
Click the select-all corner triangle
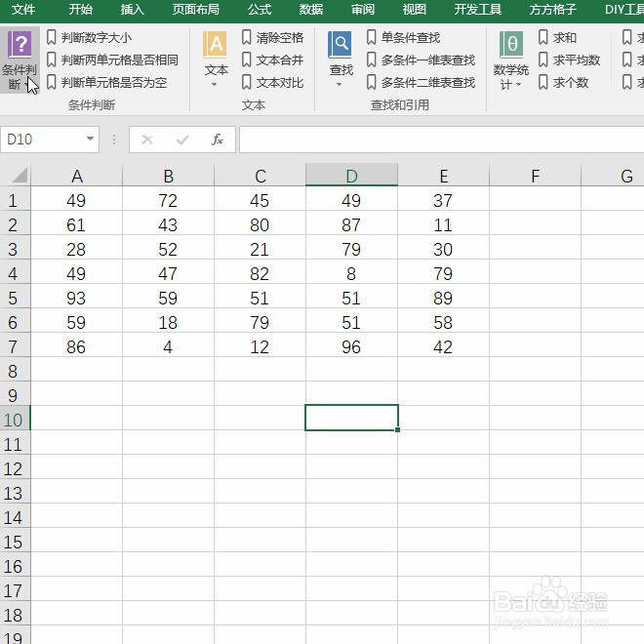click(x=20, y=176)
